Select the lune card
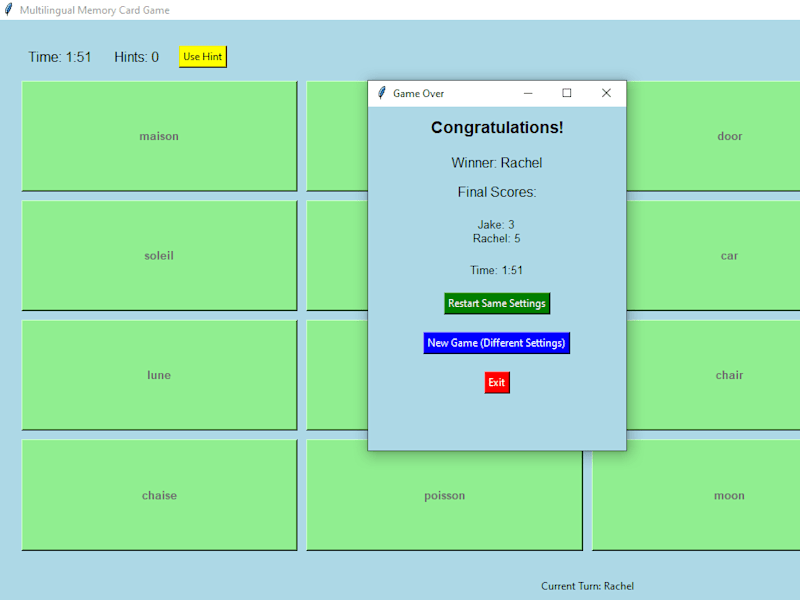 [x=159, y=375]
